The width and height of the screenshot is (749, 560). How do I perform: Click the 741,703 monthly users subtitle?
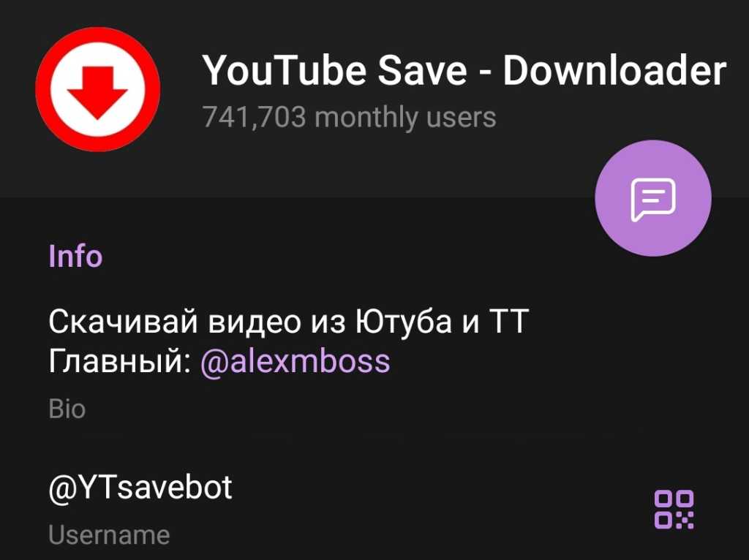coord(349,117)
